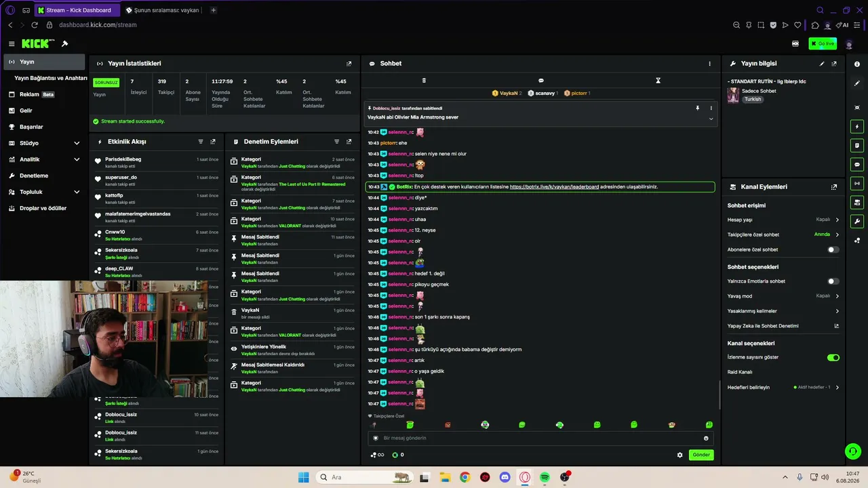Open Denetleme in the sidebar
Screen dimensions: 868x488
[x=44, y=176]
